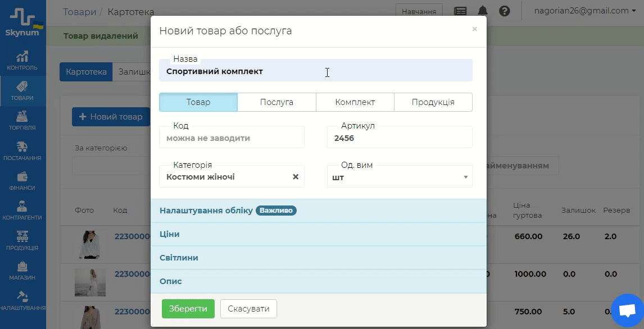This screenshot has height=329, width=644.
Task: Click the green Зберегти button
Action: click(188, 309)
